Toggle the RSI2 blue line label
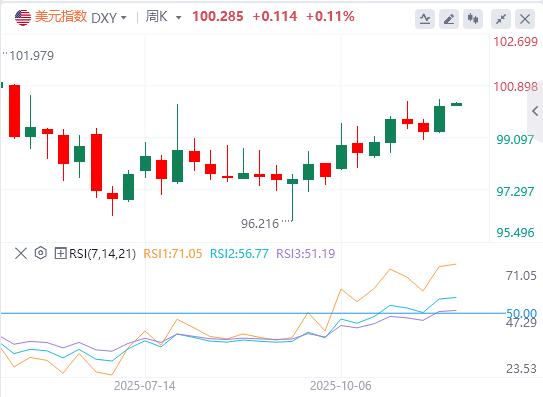Screen dimensions: 543x397 [x=239, y=254]
